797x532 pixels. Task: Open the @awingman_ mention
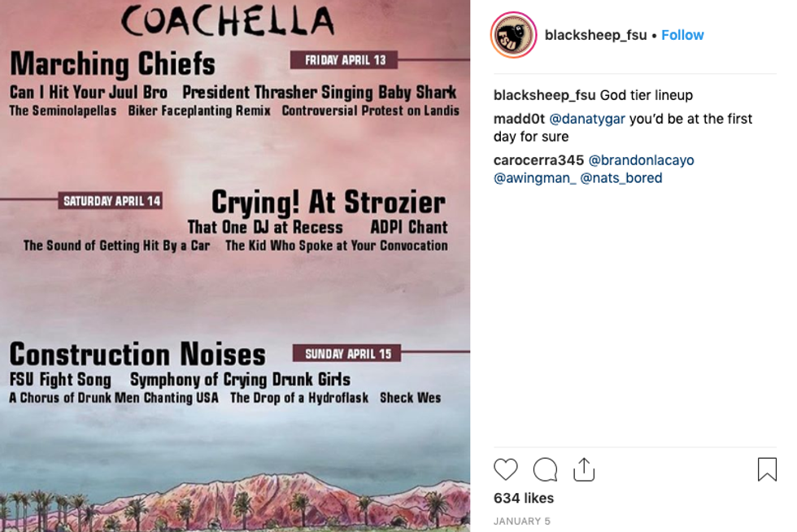click(x=534, y=178)
